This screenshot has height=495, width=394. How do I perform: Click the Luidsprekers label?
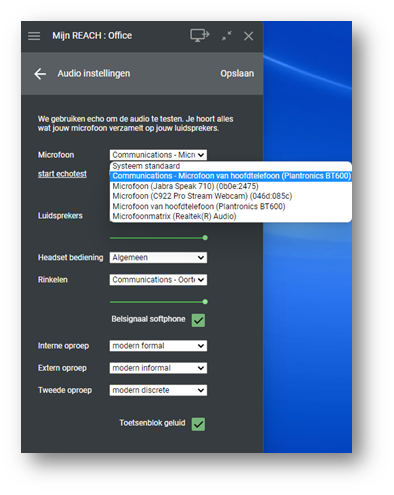click(60, 216)
